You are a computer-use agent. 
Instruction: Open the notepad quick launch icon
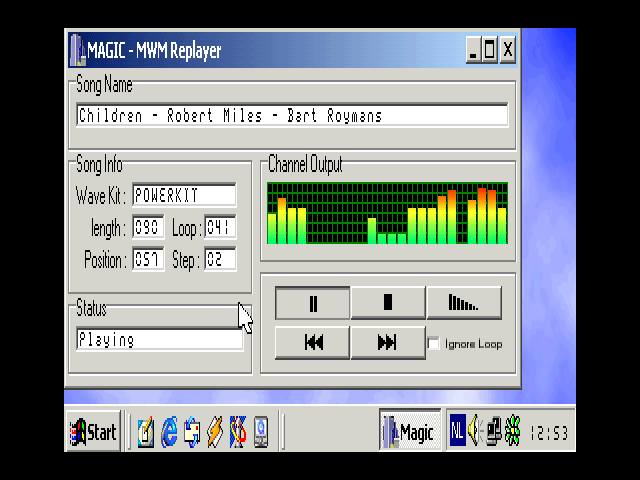[146, 432]
